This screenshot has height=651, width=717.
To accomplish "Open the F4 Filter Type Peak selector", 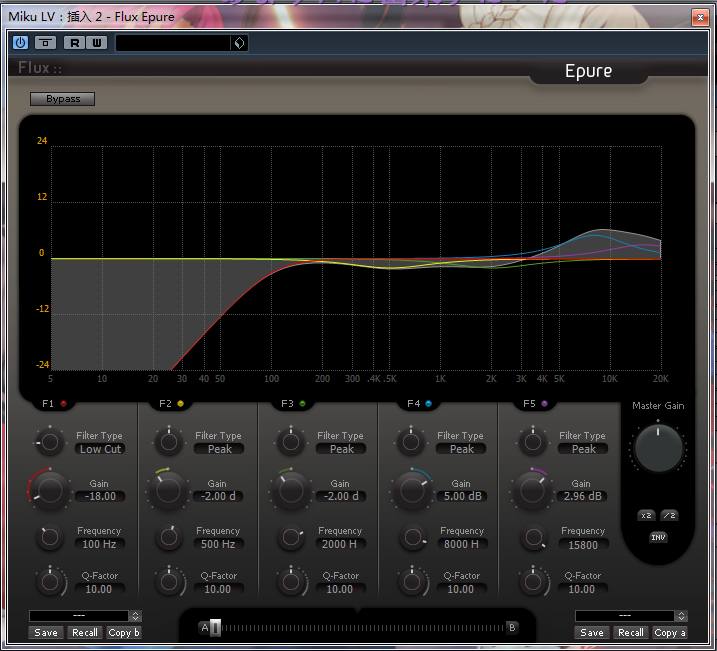I will [x=461, y=449].
